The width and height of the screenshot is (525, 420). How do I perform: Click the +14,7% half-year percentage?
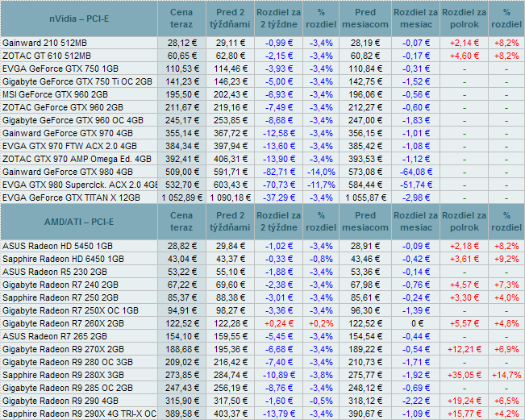506,375
